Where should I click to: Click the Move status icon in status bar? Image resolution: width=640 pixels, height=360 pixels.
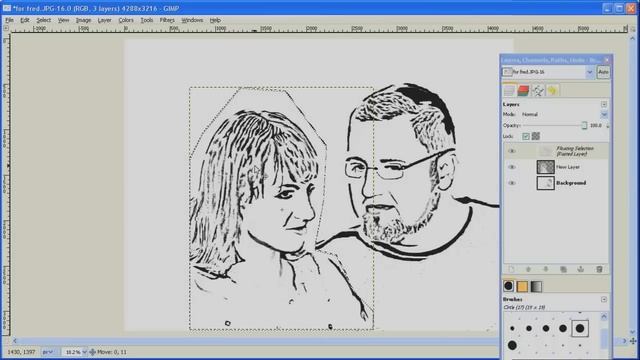pyautogui.click(x=93, y=352)
